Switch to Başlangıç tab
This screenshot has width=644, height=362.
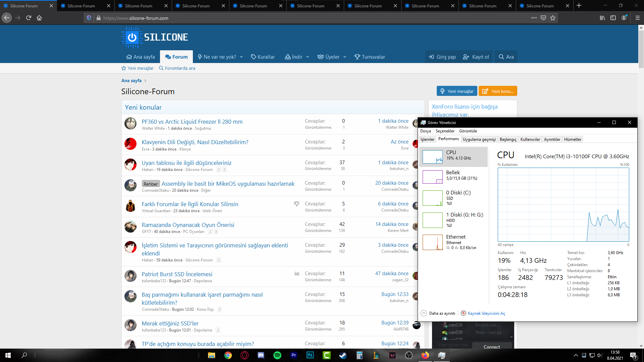[508, 139]
